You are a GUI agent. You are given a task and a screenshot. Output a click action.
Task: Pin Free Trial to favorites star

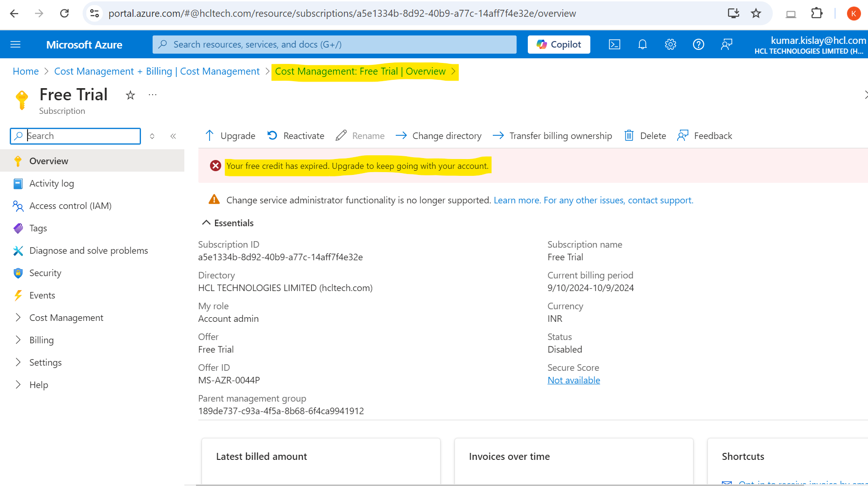click(130, 95)
